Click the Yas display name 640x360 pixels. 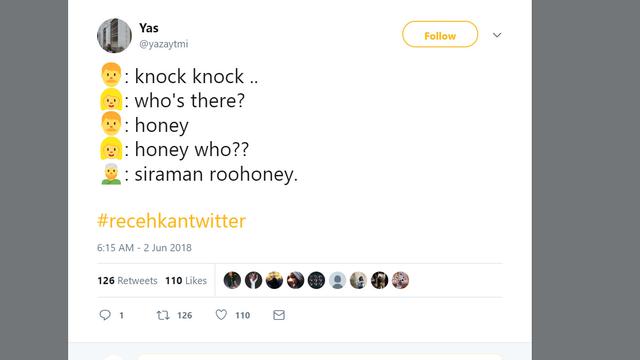coord(149,28)
